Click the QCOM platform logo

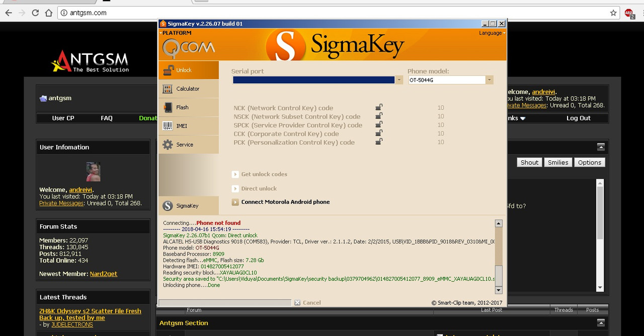pos(189,48)
